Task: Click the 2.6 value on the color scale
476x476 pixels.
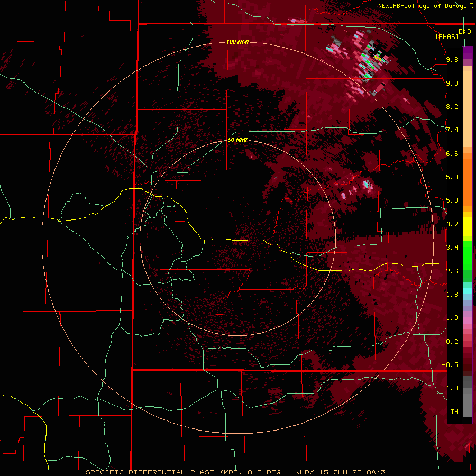Action: [452, 271]
